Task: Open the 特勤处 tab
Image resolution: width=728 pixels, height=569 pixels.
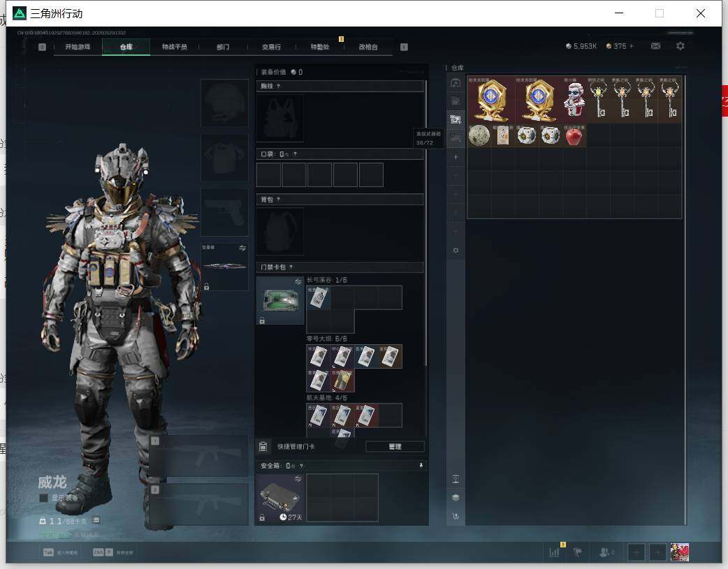Action: (x=320, y=47)
